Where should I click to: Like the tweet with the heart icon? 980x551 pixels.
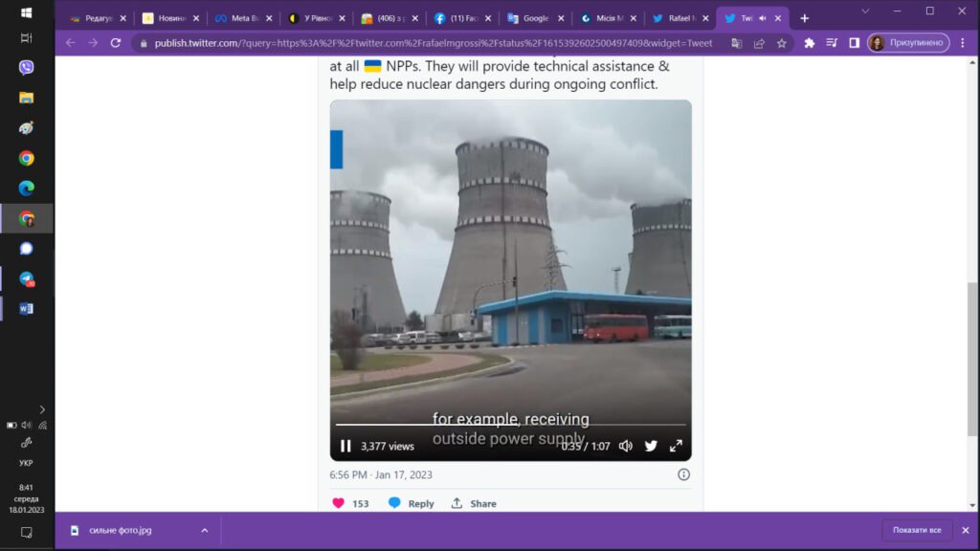[338, 503]
